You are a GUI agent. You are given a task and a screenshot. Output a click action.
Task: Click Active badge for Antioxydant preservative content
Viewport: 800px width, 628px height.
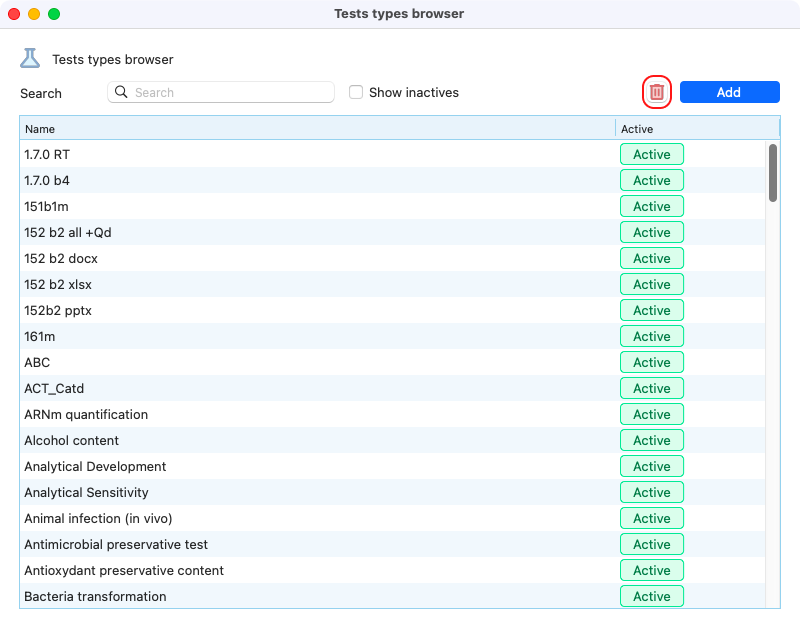click(652, 571)
